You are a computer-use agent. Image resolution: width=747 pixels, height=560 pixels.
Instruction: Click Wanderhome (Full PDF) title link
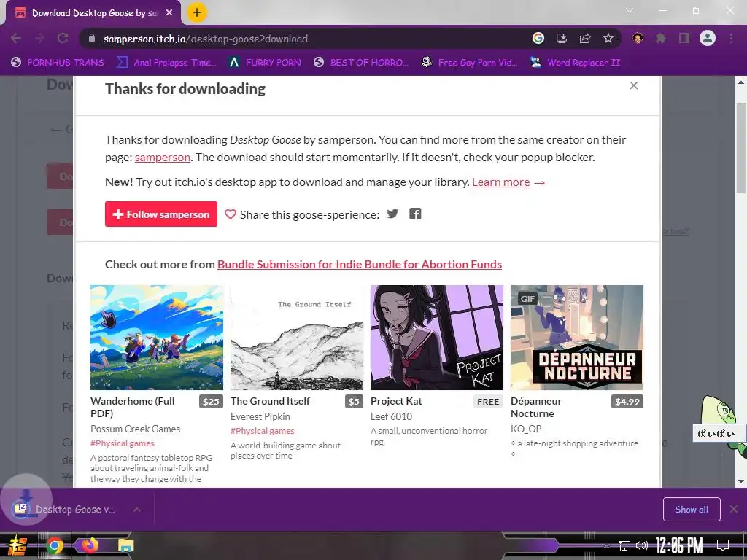click(x=133, y=407)
